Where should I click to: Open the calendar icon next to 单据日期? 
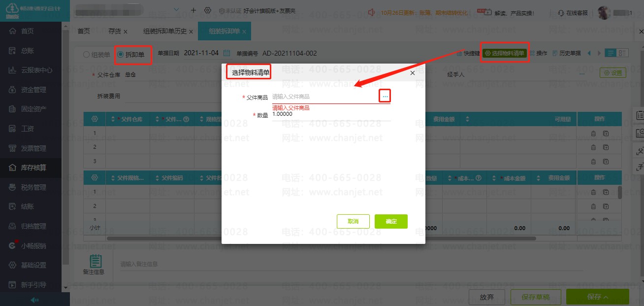[x=227, y=53]
